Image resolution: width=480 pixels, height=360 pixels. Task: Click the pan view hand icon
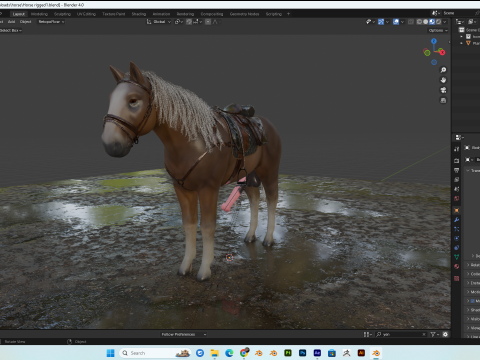tap(443, 80)
